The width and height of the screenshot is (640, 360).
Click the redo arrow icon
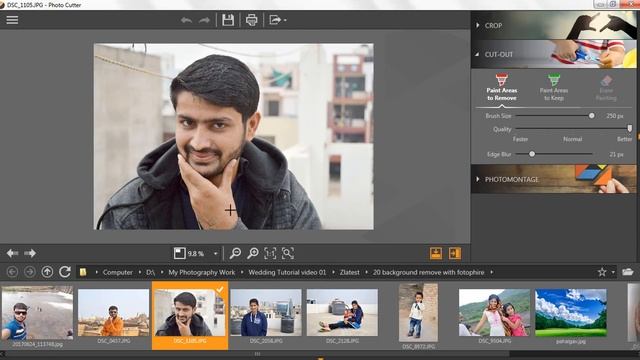pos(204,20)
